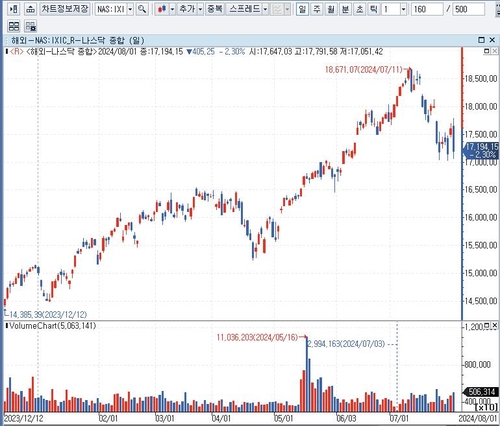Click the 중복 button
This screenshot has width=500, height=426.
[215, 9]
